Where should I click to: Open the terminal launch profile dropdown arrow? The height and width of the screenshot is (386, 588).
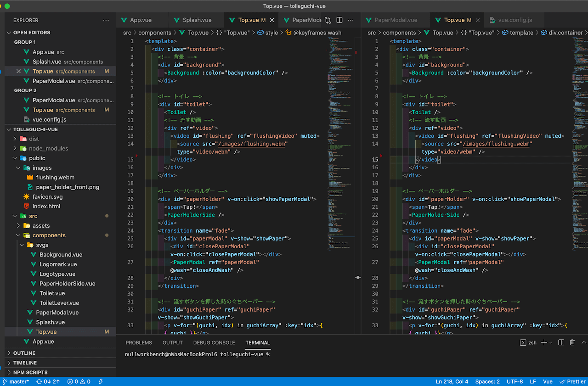tap(552, 342)
